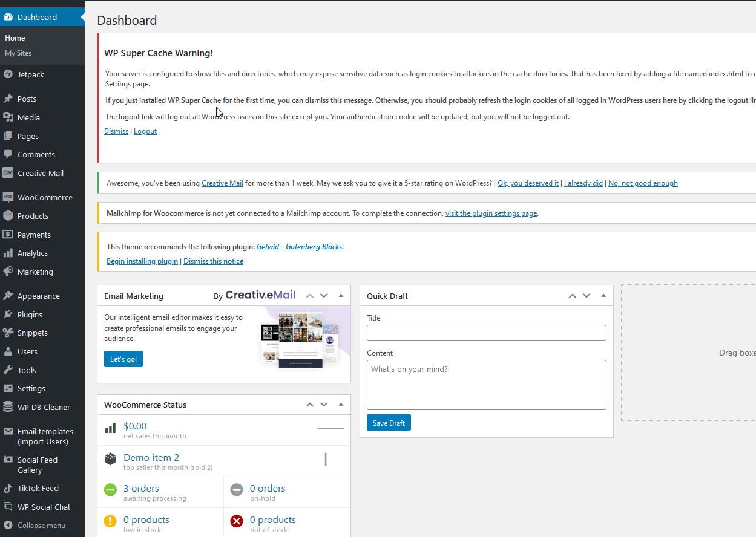Click the Snippets scissors icon
This screenshot has width=756, height=537.
[x=8, y=333]
